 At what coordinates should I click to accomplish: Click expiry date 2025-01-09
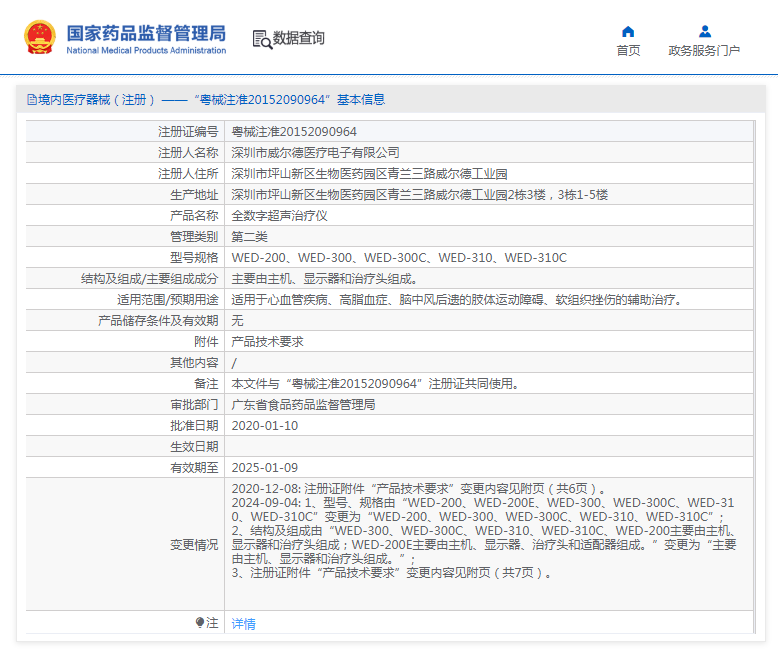265,468
